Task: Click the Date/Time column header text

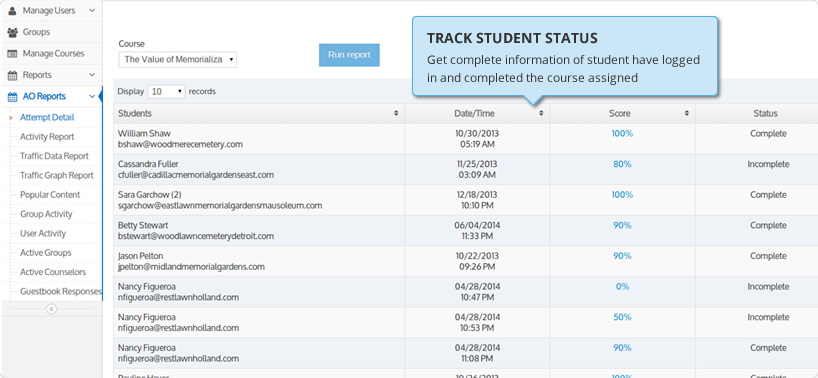Action: pyautogui.click(x=474, y=113)
